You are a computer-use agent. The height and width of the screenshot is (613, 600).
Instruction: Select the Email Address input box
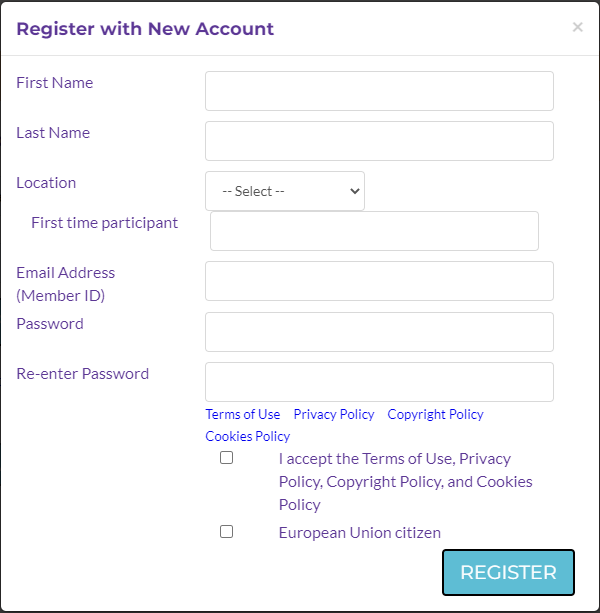click(x=379, y=281)
